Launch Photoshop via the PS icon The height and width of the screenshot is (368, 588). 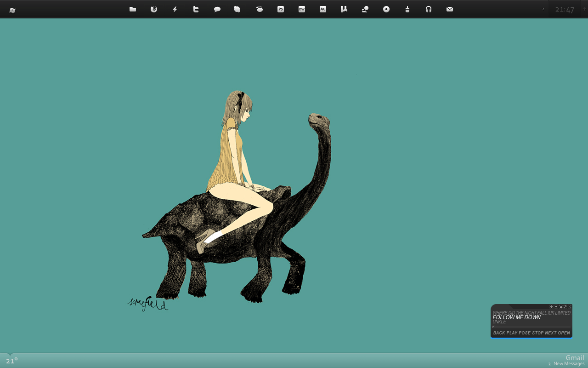pos(281,9)
